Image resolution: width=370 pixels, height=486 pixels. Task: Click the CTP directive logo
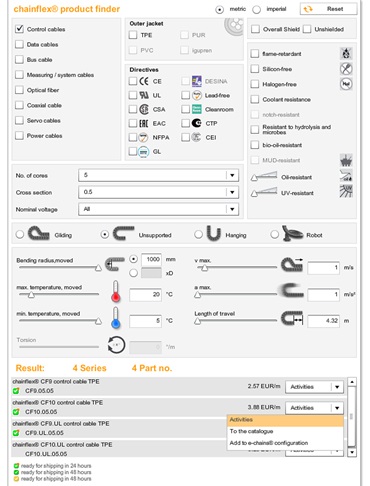(x=197, y=123)
